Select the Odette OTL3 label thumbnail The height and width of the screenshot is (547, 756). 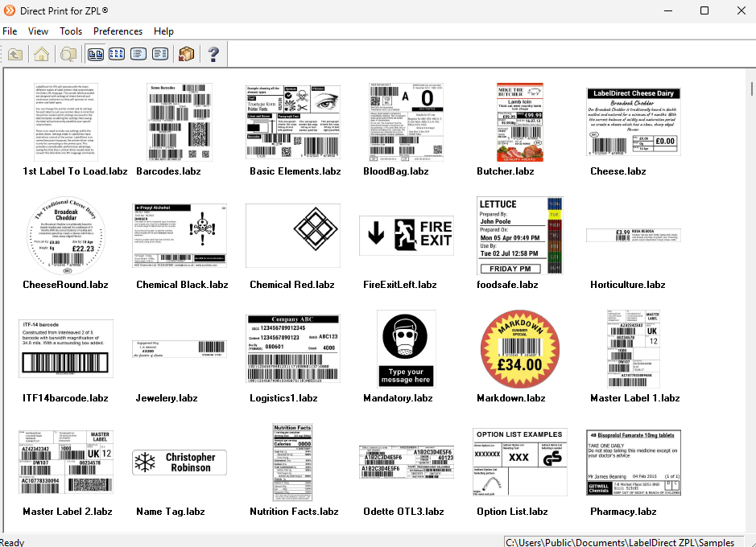click(407, 463)
